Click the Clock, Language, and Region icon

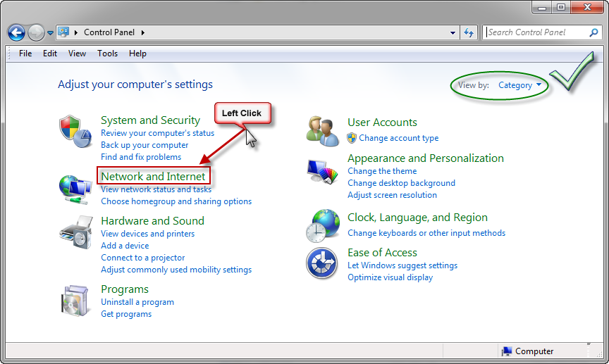(322, 225)
